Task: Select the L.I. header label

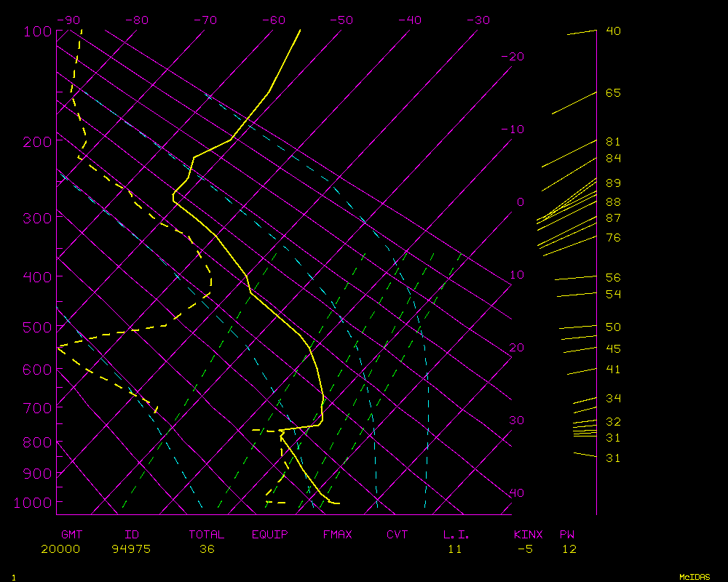Action: (x=456, y=535)
